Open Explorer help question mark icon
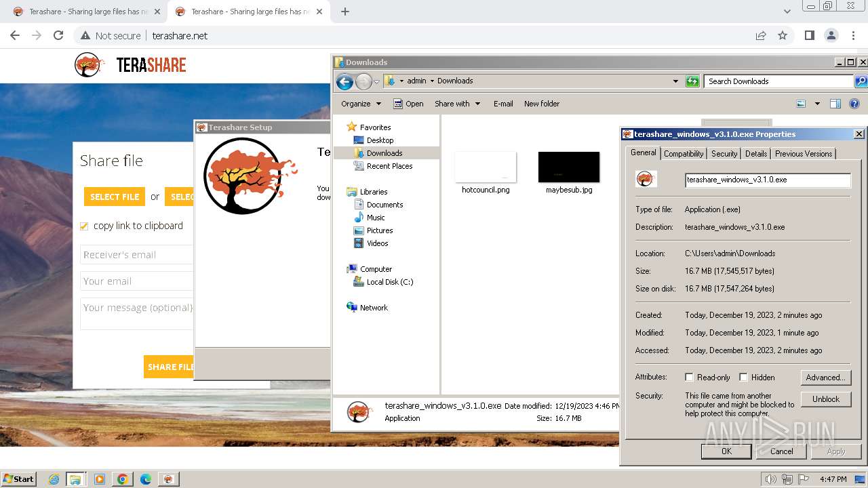The height and width of the screenshot is (488, 868). 854,104
